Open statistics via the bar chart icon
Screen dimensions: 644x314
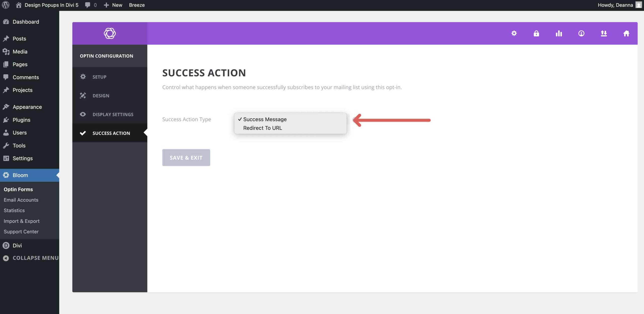coord(559,33)
